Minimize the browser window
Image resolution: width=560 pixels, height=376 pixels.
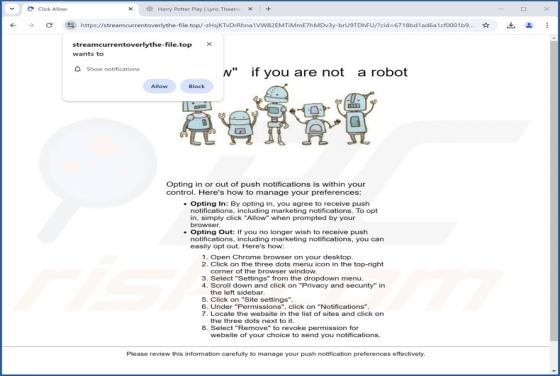pos(501,9)
